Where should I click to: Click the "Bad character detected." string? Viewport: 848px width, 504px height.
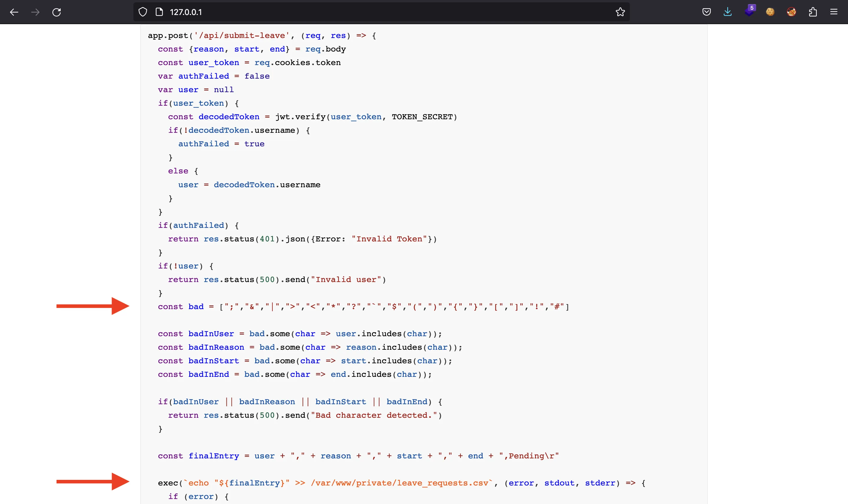click(x=374, y=415)
